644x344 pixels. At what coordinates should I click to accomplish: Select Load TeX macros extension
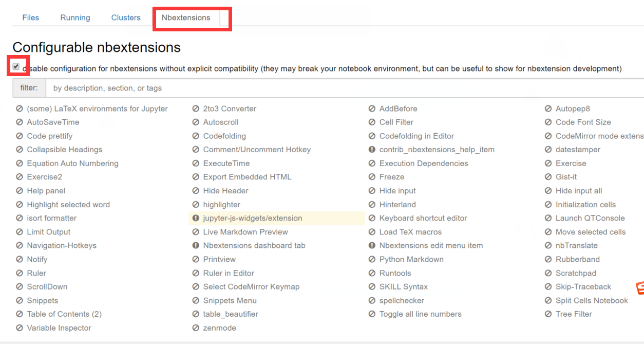[410, 232]
